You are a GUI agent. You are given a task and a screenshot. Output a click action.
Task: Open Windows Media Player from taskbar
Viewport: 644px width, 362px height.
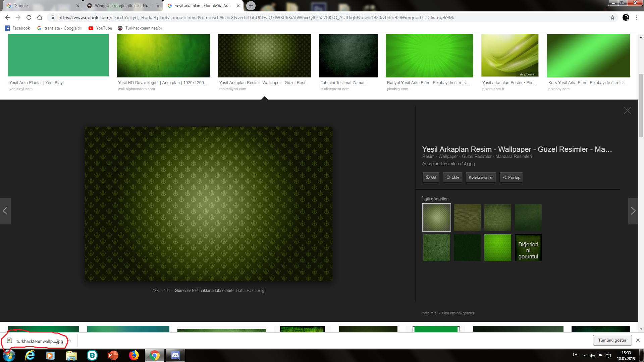point(50,355)
